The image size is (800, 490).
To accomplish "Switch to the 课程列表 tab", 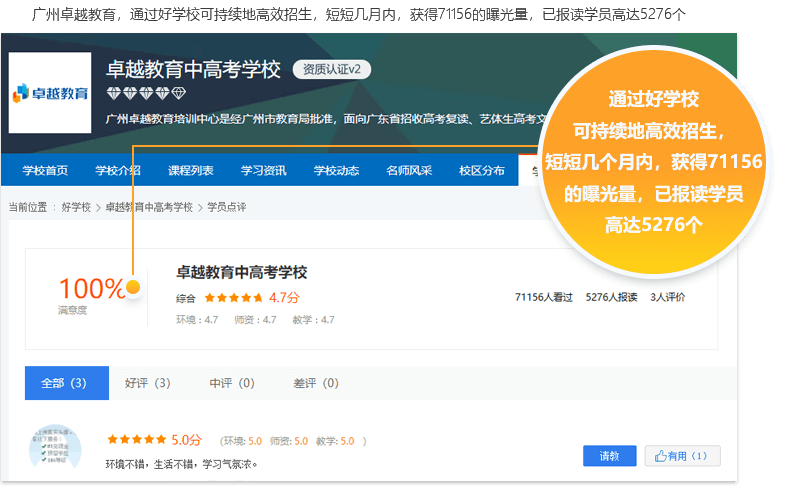I will 191,170.
